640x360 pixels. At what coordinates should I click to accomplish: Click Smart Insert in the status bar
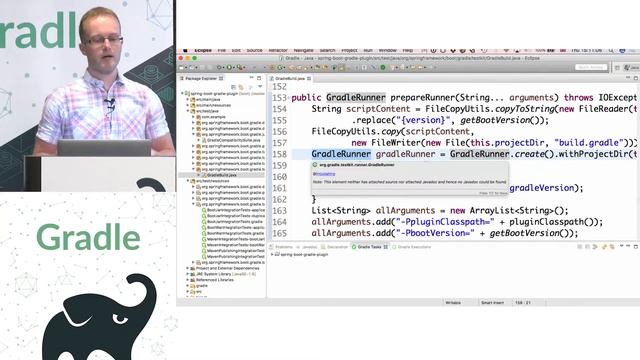[x=492, y=303]
